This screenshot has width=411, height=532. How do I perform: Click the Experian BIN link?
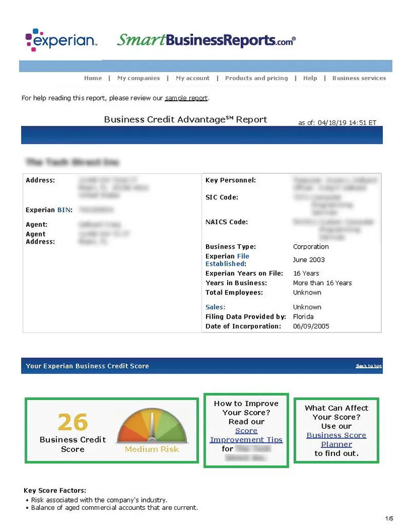[64, 210]
